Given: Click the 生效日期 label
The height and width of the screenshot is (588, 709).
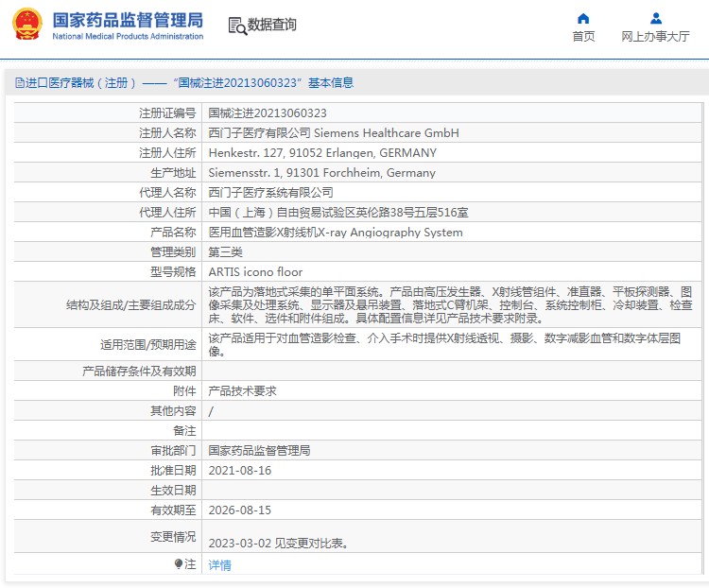Looking at the screenshot, I should tap(173, 491).
